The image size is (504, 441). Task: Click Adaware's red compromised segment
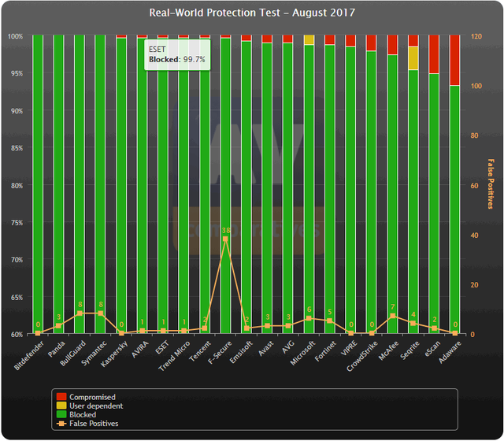pos(455,60)
